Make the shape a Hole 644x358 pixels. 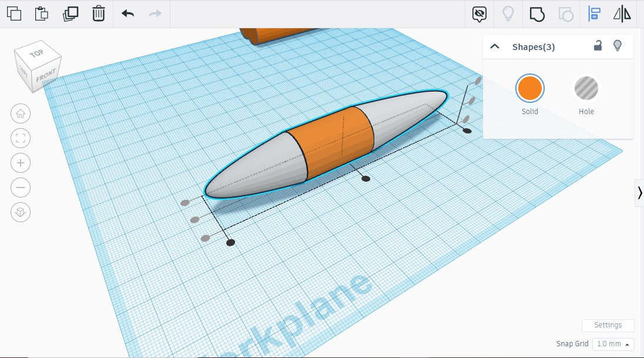pyautogui.click(x=586, y=89)
